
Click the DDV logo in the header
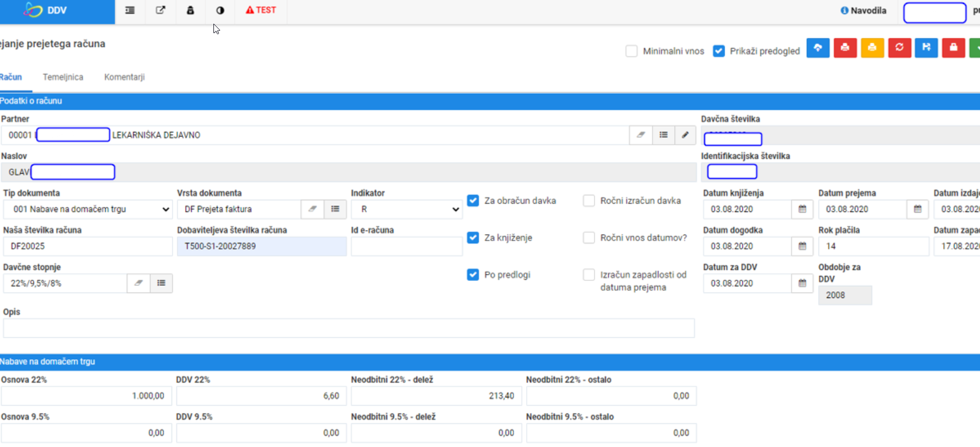(x=45, y=10)
